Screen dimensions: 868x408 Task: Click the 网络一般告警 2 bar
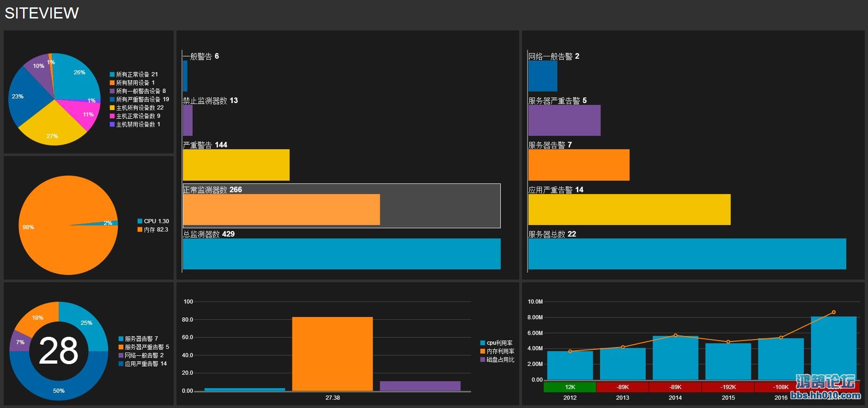click(x=543, y=76)
